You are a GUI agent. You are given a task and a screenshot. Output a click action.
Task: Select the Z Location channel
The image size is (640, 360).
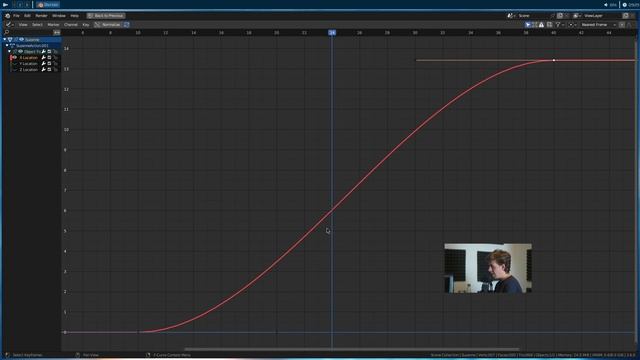point(28,70)
